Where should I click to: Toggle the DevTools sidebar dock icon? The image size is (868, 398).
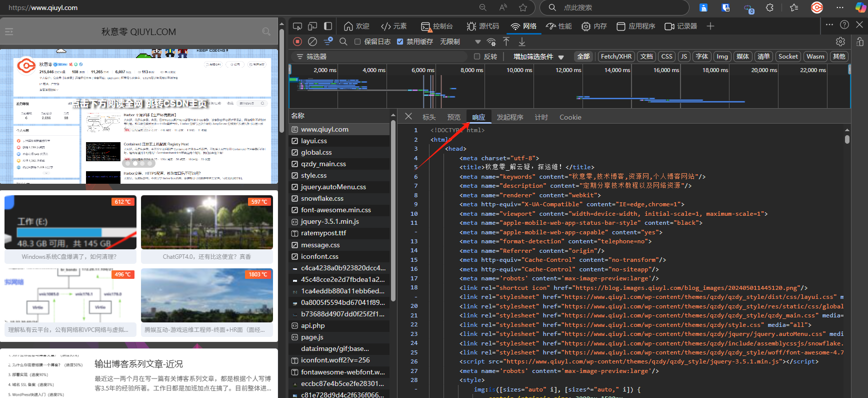328,26
